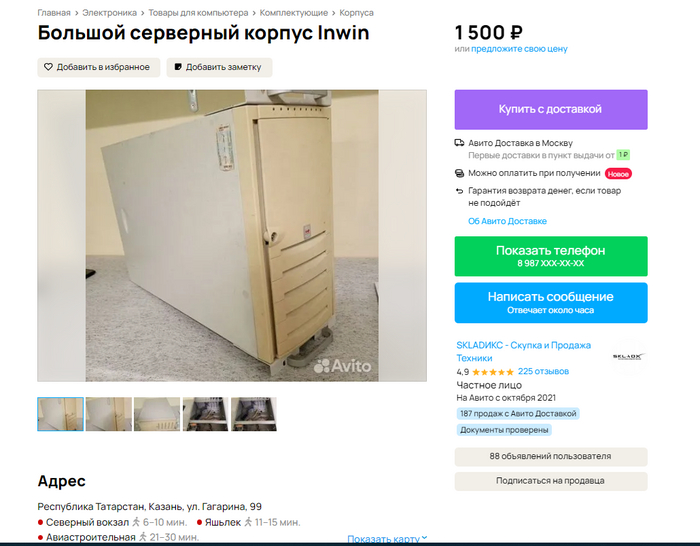Click the seller's star rating
The image size is (700, 546).
coord(493,372)
